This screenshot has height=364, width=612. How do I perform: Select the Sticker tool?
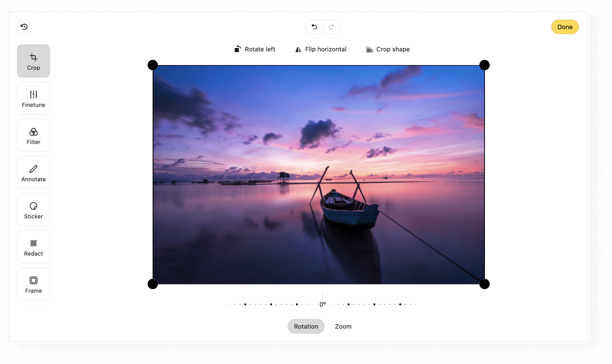pos(33,209)
